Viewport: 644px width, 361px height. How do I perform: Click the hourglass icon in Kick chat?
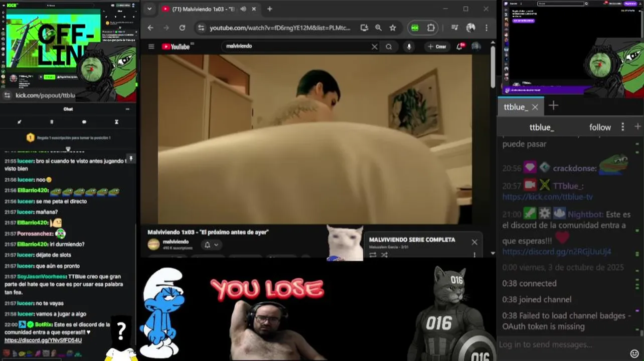(116, 122)
